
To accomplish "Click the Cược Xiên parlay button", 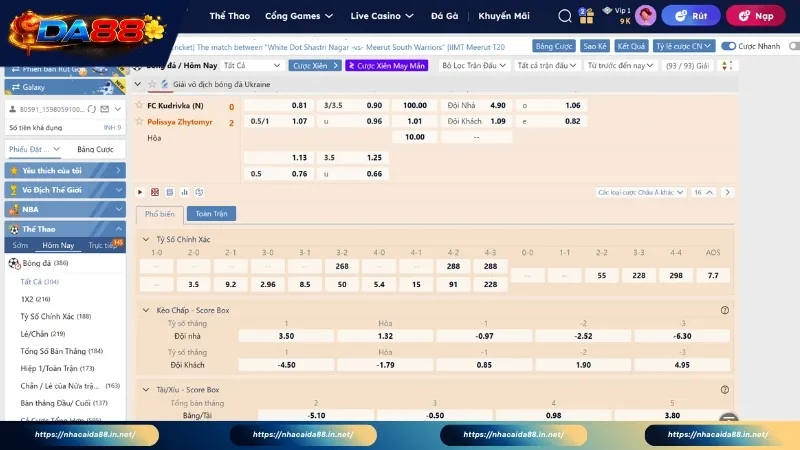I will 315,66.
